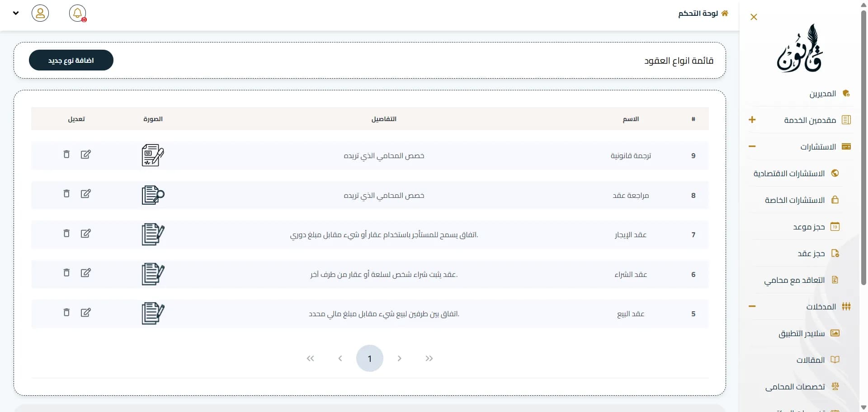The height and width of the screenshot is (412, 868).
Task: Delete the عقد البيع row
Action: tap(66, 313)
